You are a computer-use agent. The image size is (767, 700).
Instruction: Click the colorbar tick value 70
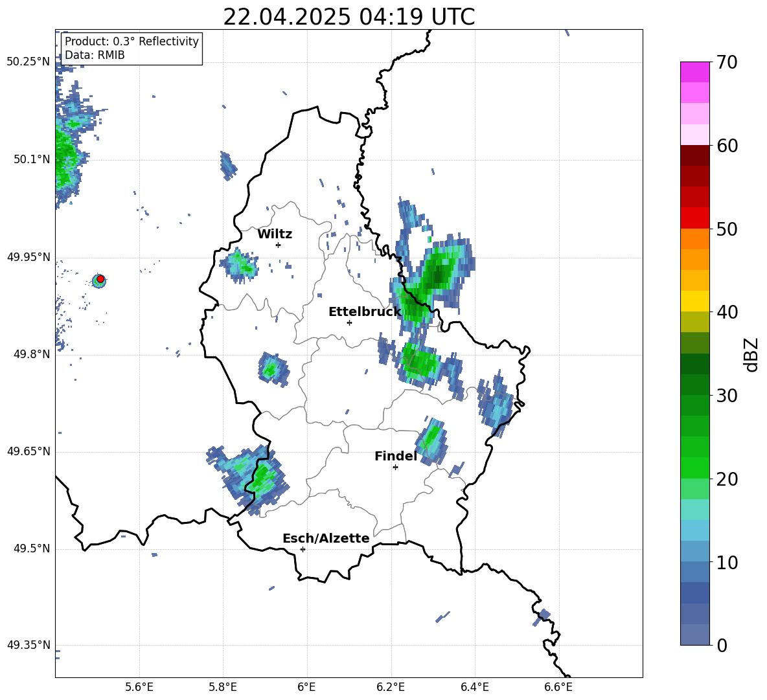[727, 63]
